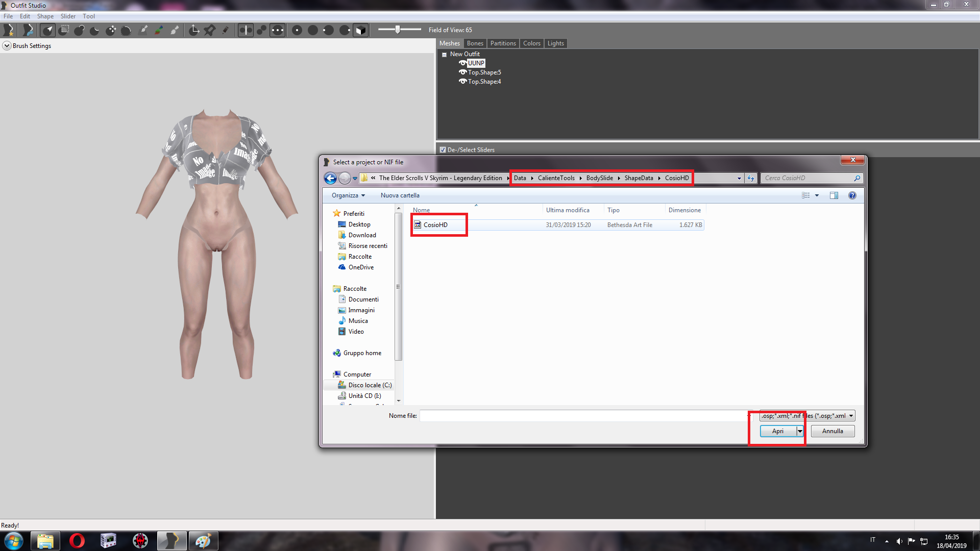
Task: Click the Back arrow in file dialog
Action: (330, 178)
